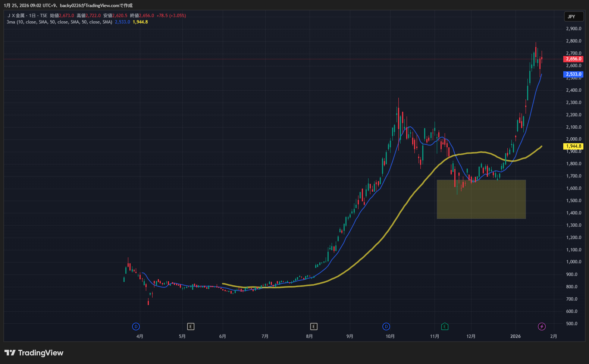Image resolution: width=589 pixels, height=364 pixels.
Task: Click the dividend marker near April
Action: click(136, 327)
